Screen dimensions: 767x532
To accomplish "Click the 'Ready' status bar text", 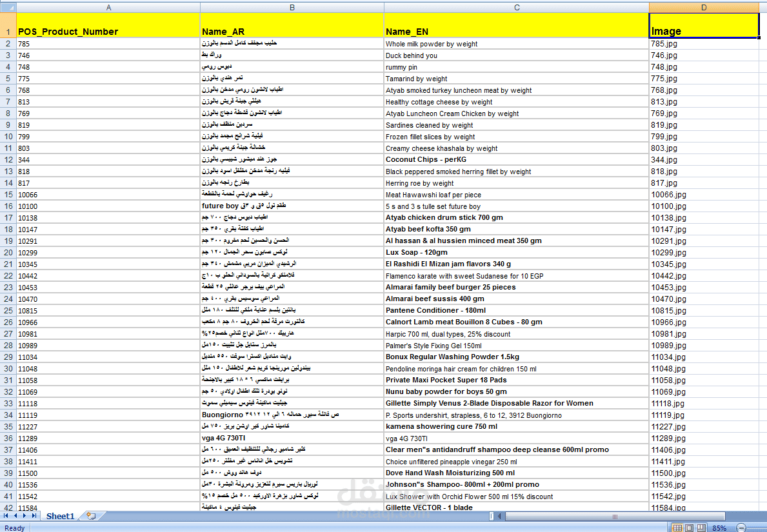I will [14, 528].
